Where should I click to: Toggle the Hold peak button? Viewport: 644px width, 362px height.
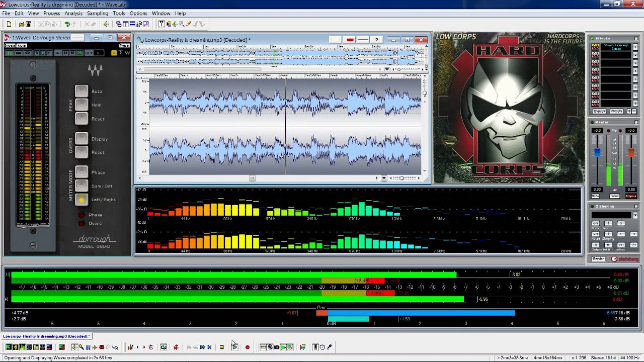pos(82,105)
